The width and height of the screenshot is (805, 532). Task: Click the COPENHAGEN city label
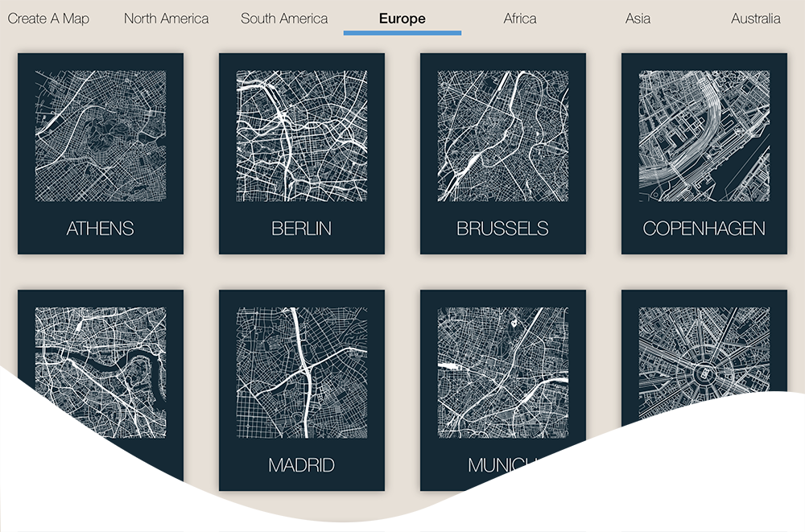point(704,229)
